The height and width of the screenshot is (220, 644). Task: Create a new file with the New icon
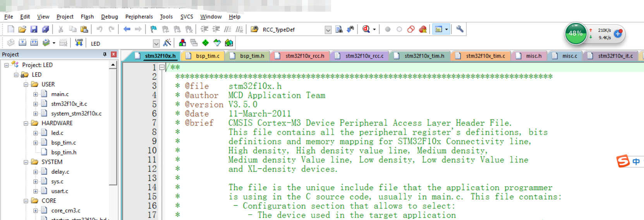pos(11,29)
